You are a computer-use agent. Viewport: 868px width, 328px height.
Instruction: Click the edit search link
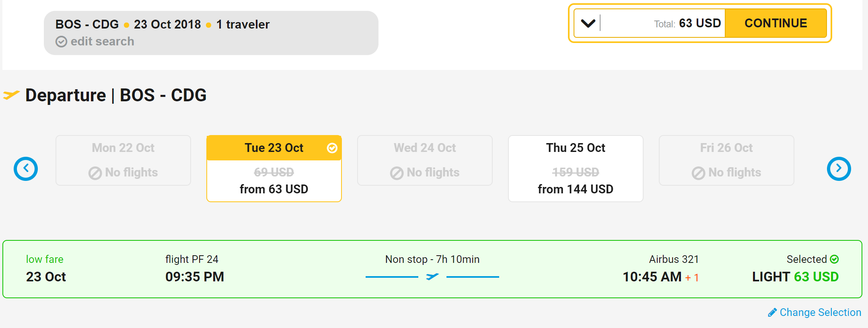102,41
